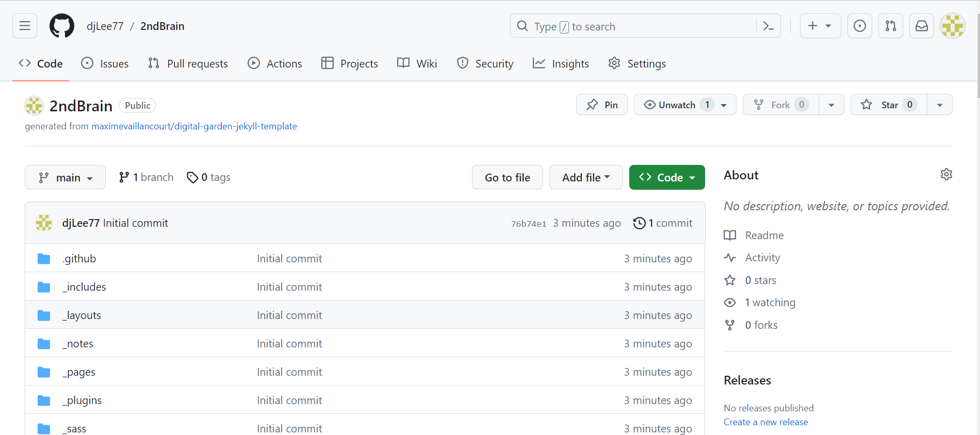The image size is (980, 435).
Task: Open the Unwatch notifications dropdown
Action: (685, 105)
